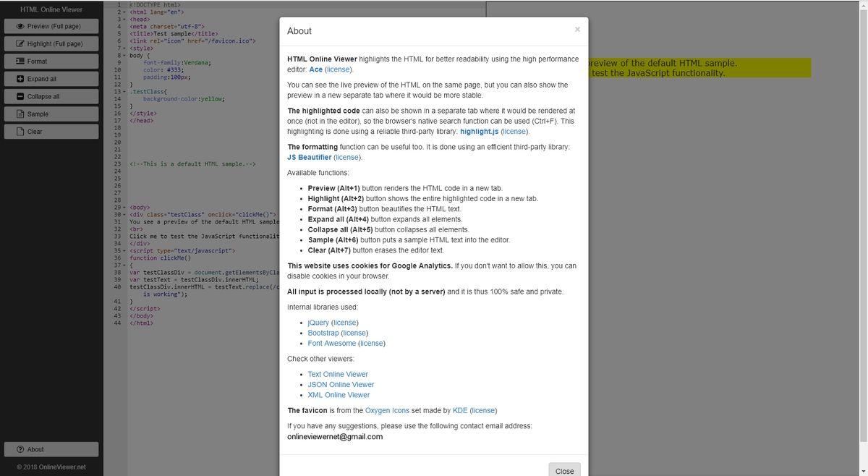Fold the <head> tag on line 3
This screenshot has height=476, width=868.
pyautogui.click(x=124, y=20)
